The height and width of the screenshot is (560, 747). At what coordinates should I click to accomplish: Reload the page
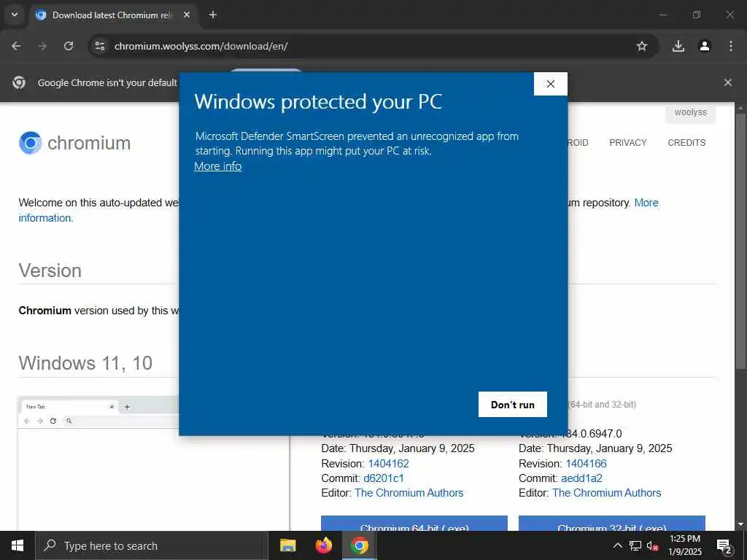pos(69,46)
